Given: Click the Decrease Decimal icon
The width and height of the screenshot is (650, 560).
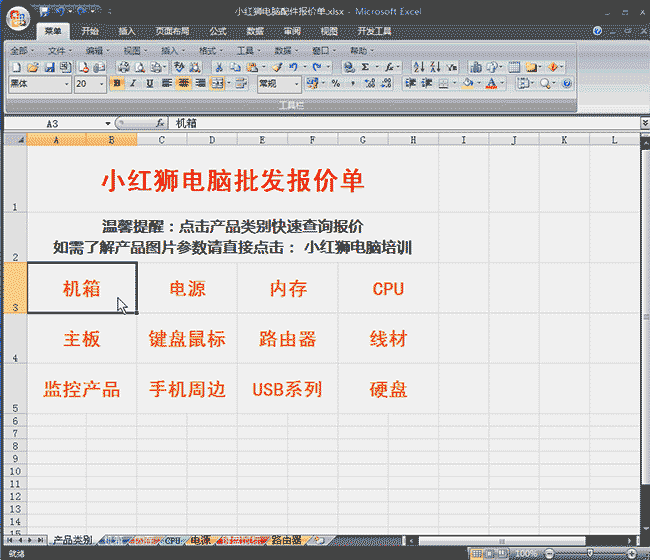Looking at the screenshot, I should pos(386,84).
